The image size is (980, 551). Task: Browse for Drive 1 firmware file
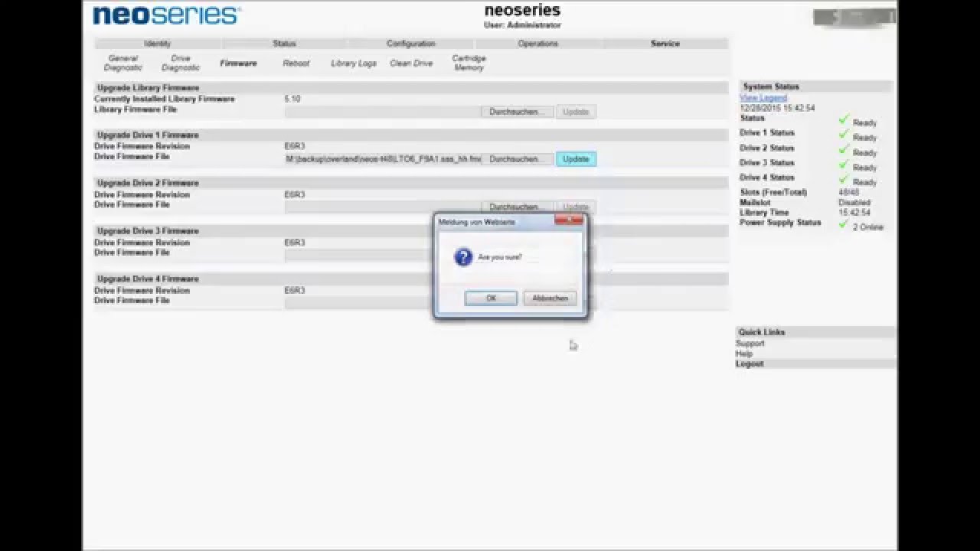click(518, 159)
